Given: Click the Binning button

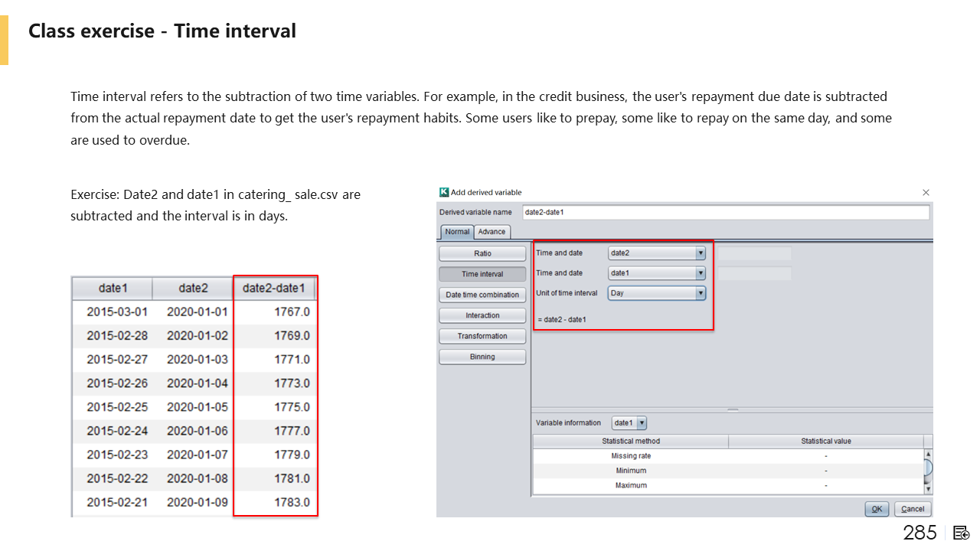Looking at the screenshot, I should [x=482, y=357].
